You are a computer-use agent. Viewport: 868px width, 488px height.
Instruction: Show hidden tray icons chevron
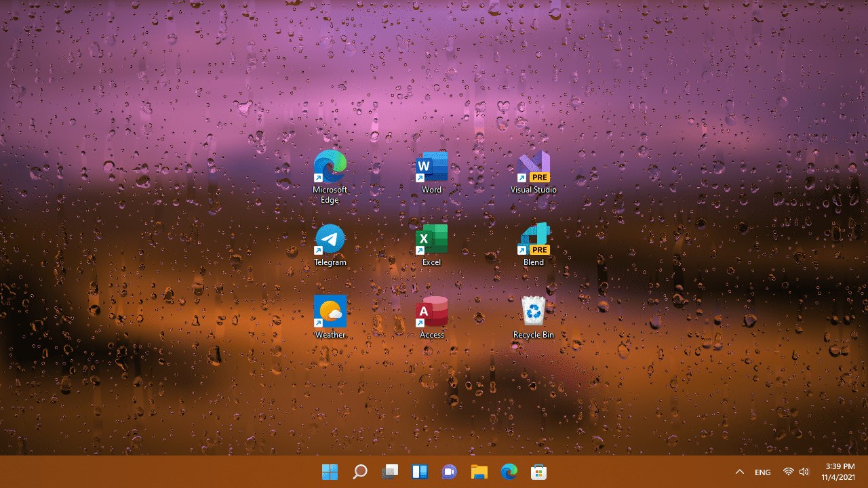coord(740,472)
